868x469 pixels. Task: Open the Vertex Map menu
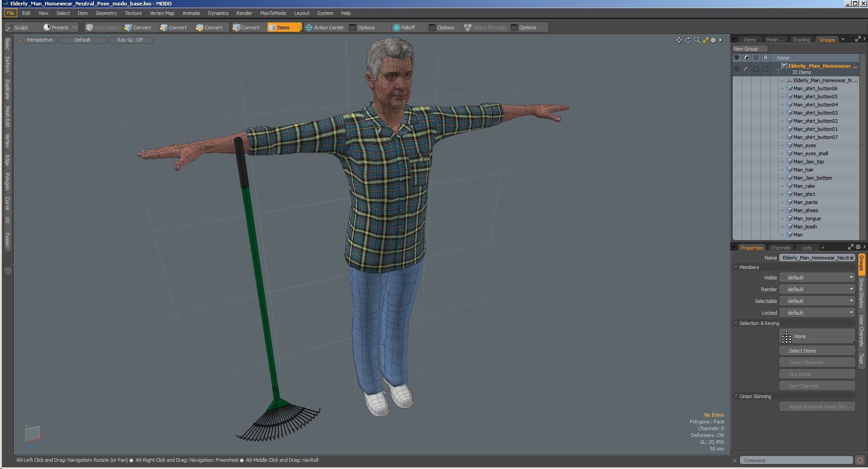[162, 13]
